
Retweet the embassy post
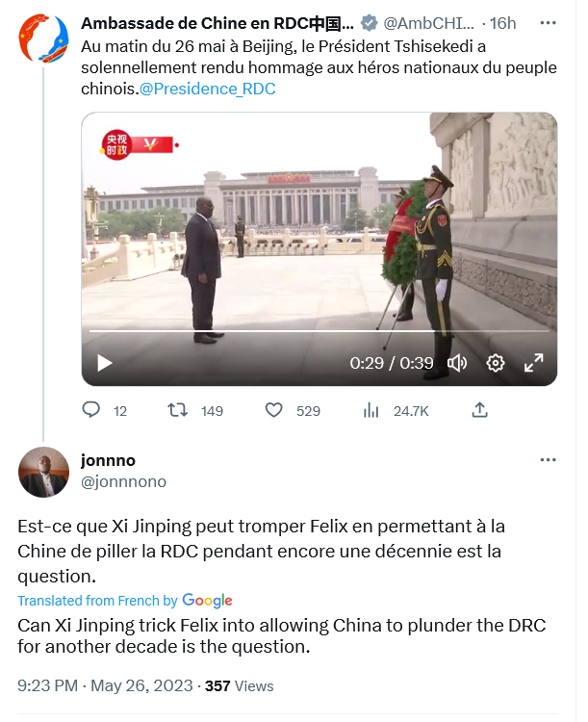pos(177,410)
